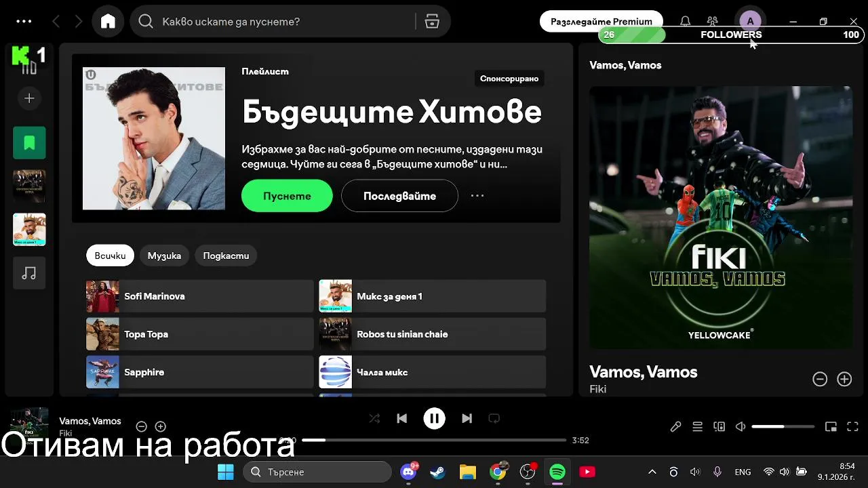
Task: Follow the playlist with 'Последвайте'
Action: pos(399,196)
